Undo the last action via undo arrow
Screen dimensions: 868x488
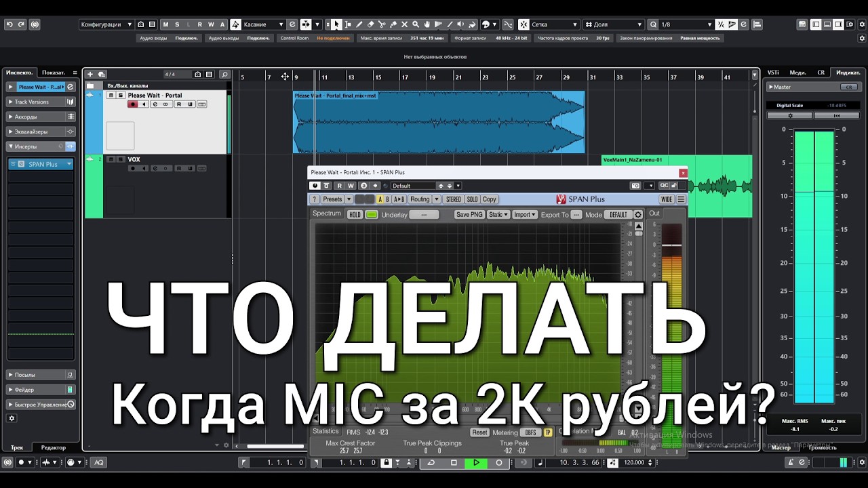(x=9, y=24)
